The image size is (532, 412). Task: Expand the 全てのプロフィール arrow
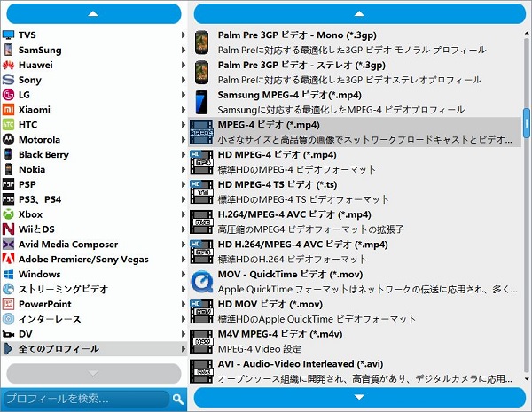coord(183,349)
